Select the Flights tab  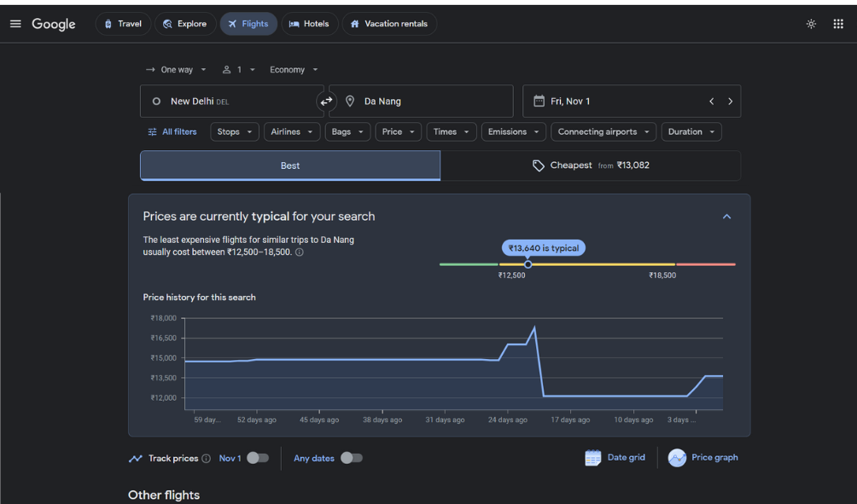click(x=248, y=24)
